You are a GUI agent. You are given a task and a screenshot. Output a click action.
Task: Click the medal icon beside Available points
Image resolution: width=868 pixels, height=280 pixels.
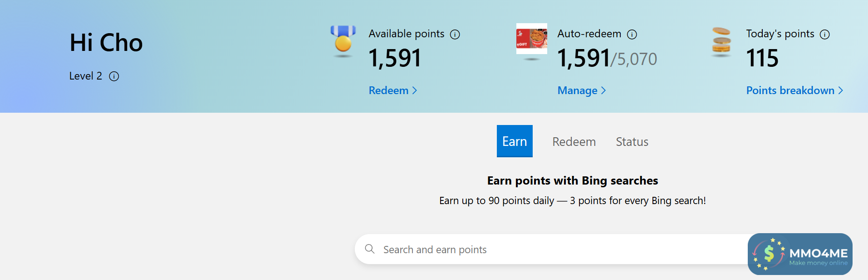coord(343,40)
